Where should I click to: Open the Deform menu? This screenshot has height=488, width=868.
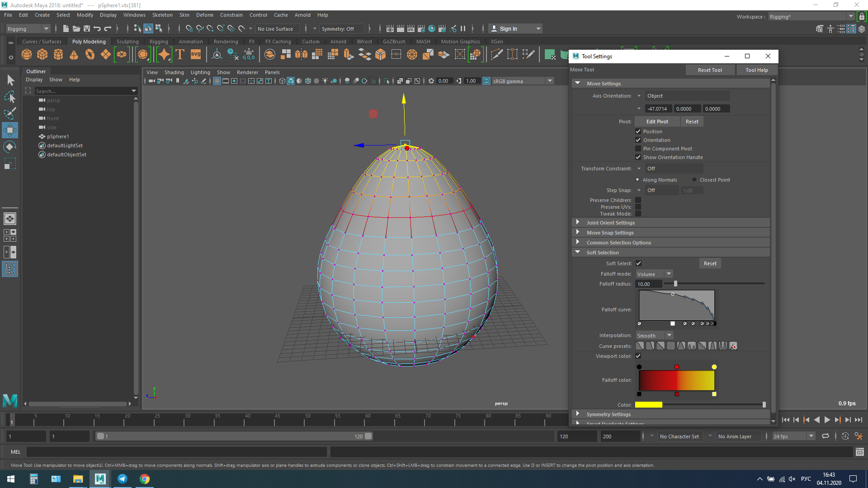point(204,15)
